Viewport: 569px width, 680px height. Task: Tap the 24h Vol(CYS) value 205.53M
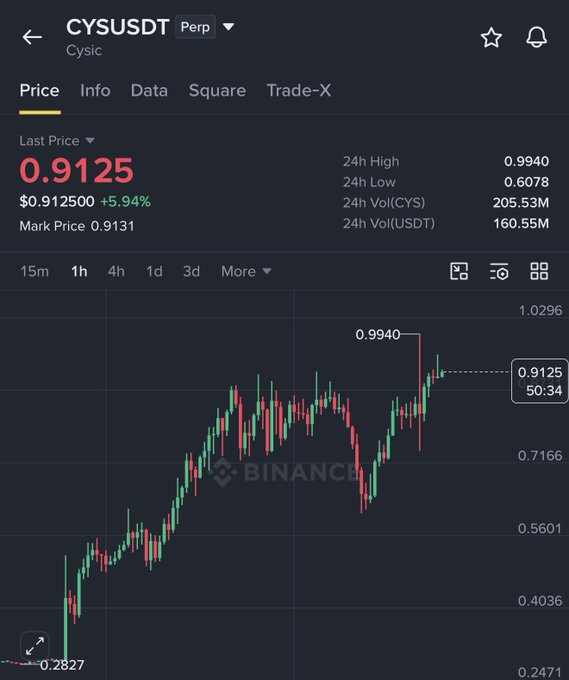[520, 203]
